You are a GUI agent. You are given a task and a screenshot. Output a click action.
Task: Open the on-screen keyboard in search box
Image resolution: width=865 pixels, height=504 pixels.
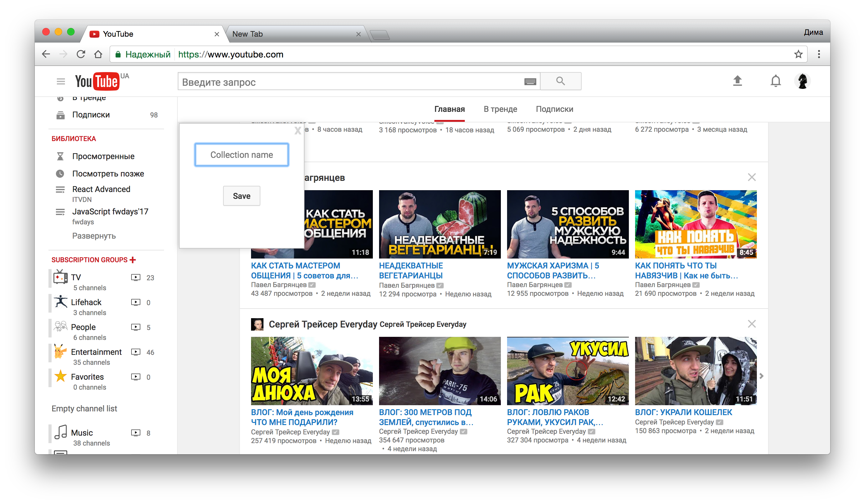click(530, 81)
